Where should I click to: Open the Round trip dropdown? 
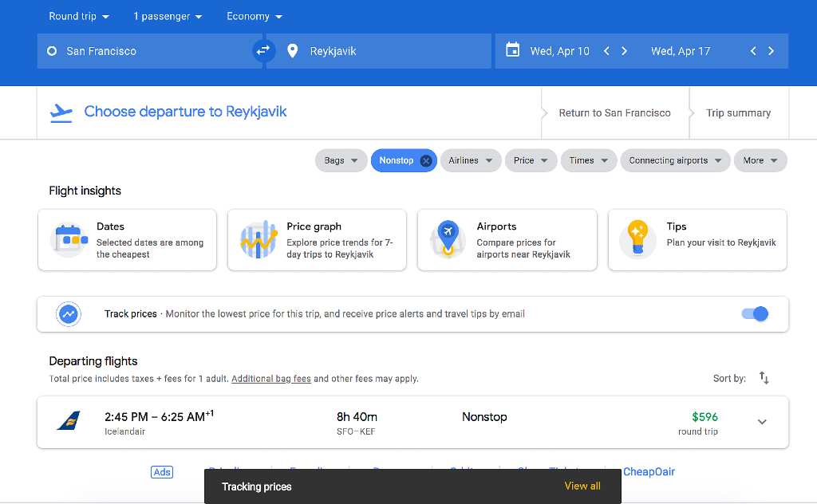(x=79, y=16)
